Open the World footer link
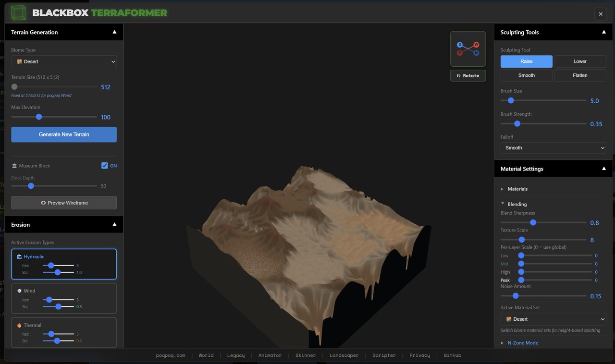This screenshot has height=364, width=615. point(206,355)
